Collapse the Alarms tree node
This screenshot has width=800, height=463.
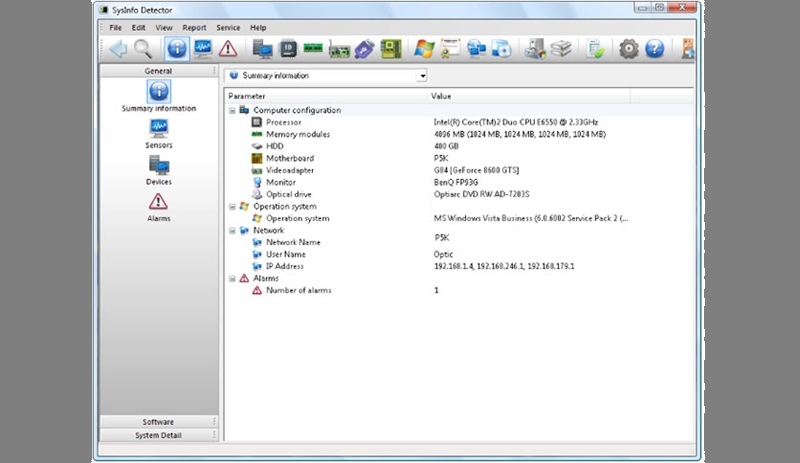pos(232,278)
